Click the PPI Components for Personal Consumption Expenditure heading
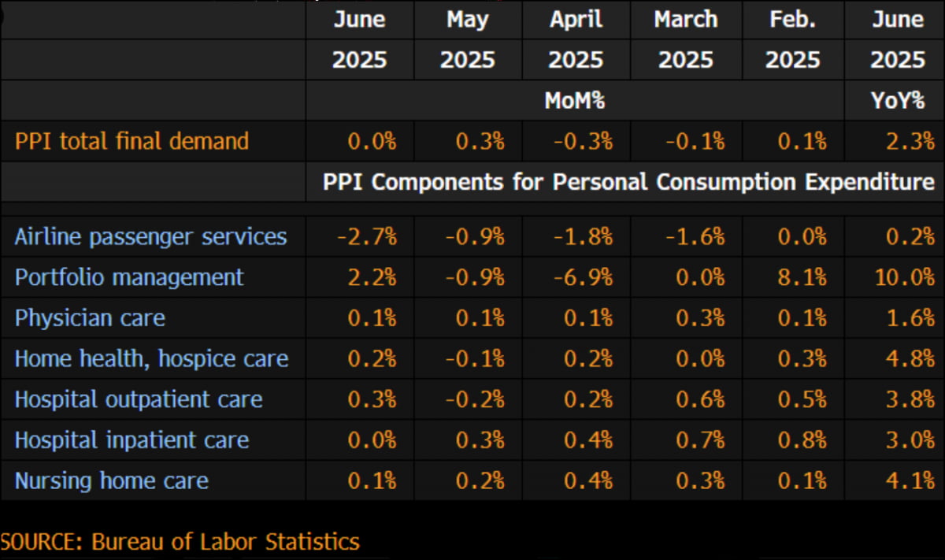945x560 pixels. (628, 182)
